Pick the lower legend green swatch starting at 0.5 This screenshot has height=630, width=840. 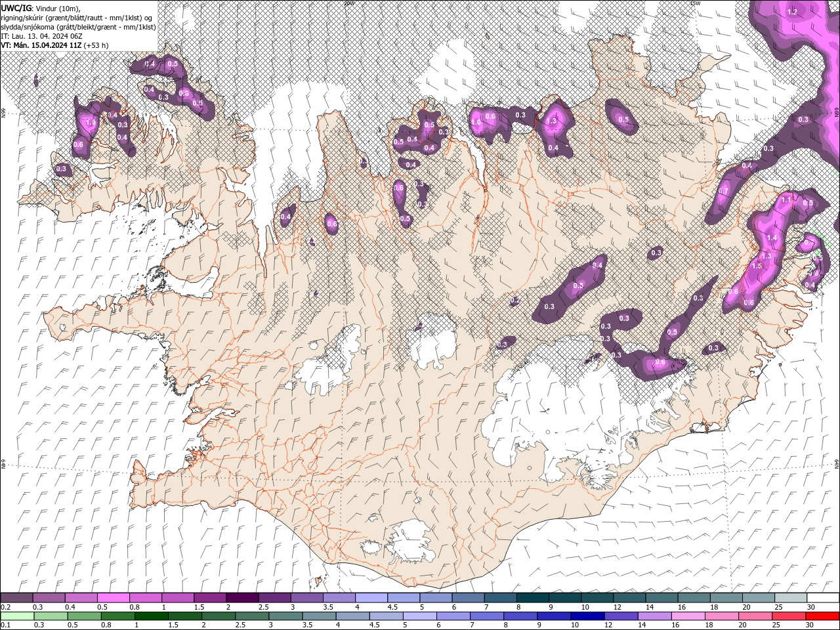[84, 616]
